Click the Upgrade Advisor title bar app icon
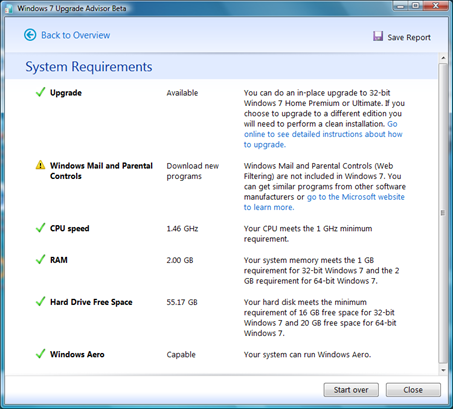The height and width of the screenshot is (409, 453). (9, 8)
